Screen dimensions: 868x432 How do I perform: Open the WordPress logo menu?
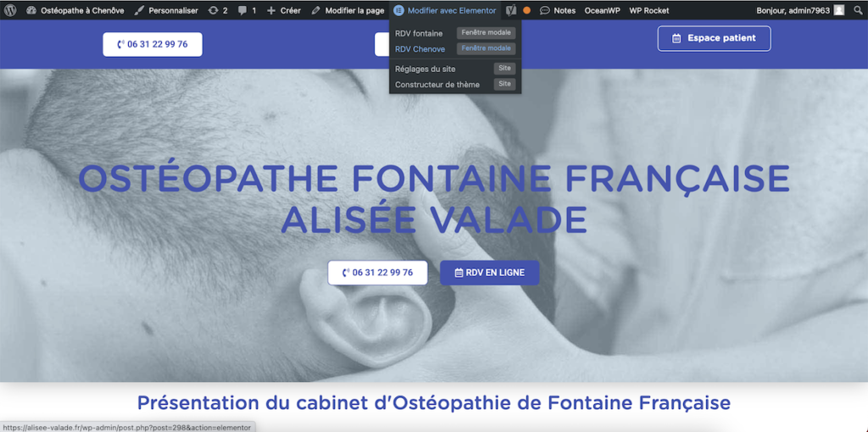pyautogui.click(x=10, y=10)
